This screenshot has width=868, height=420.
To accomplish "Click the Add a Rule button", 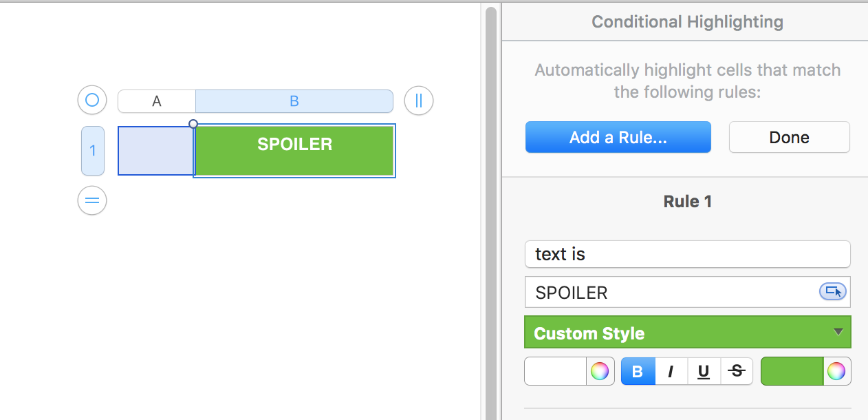I will (618, 137).
